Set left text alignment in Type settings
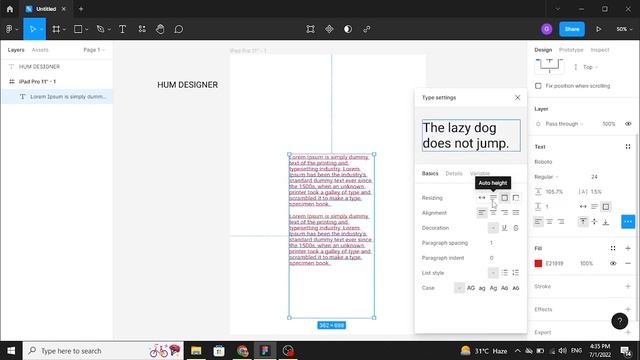The height and width of the screenshot is (360, 640). click(x=482, y=213)
